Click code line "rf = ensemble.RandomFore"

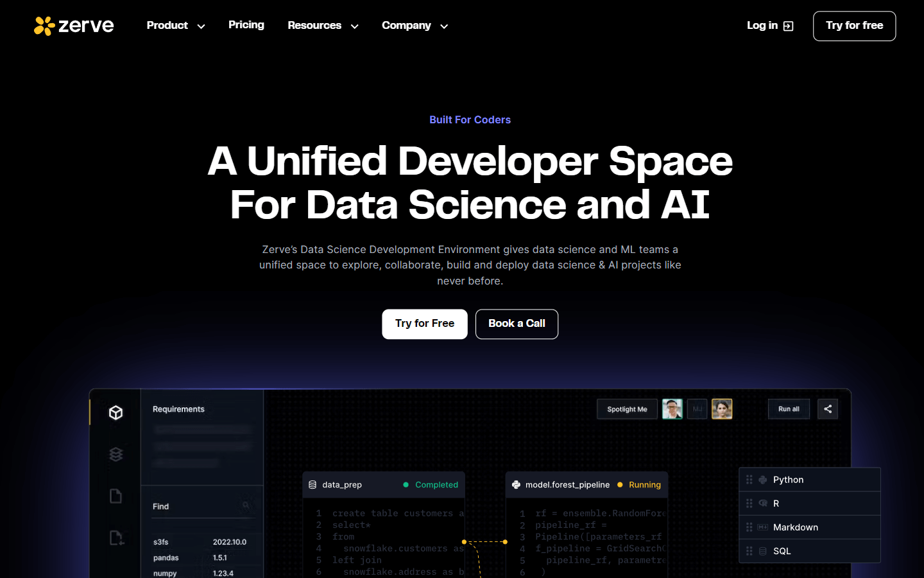[601, 513]
